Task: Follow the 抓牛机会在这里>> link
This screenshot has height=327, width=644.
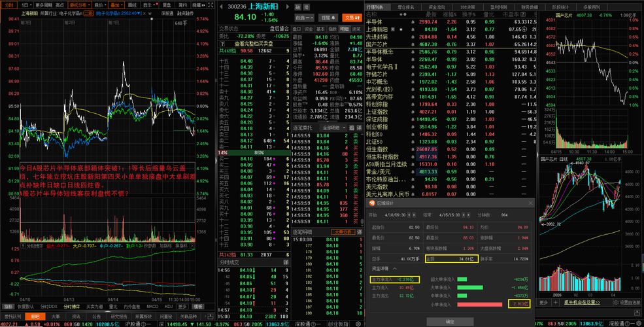Action: click(x=582, y=302)
